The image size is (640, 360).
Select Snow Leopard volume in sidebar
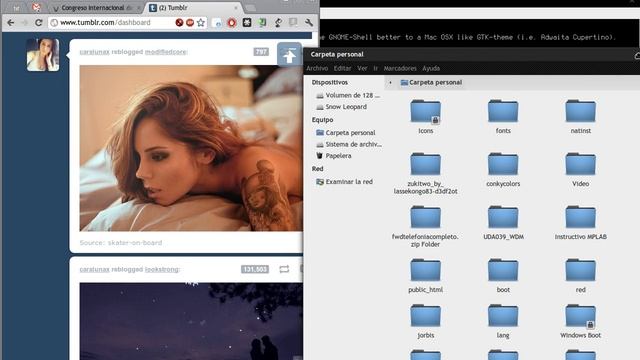342,107
